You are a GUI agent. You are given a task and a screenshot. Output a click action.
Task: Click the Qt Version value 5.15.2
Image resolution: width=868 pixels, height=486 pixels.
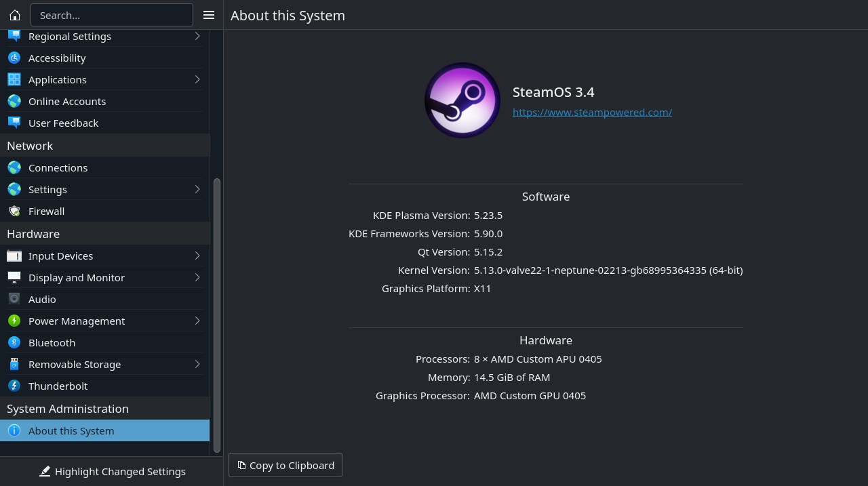pos(488,251)
